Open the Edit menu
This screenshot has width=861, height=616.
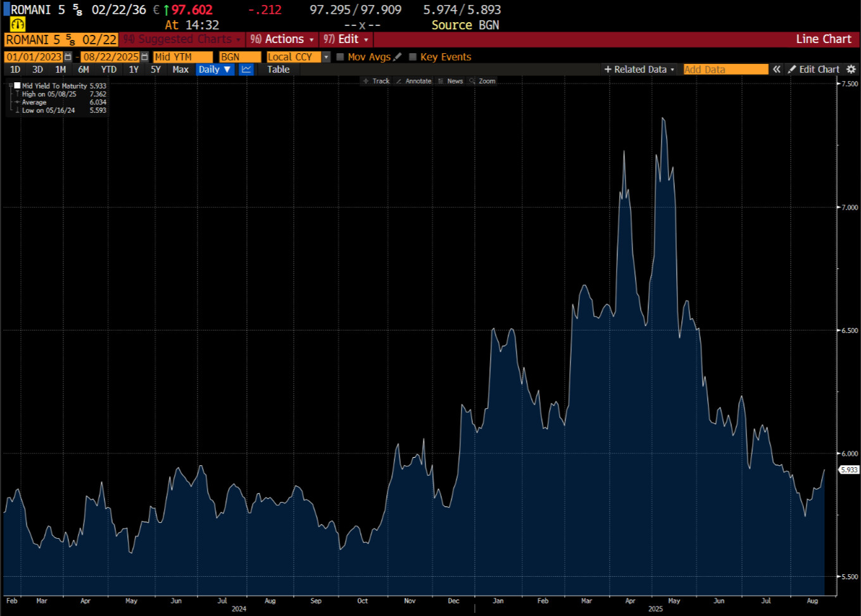pos(346,39)
